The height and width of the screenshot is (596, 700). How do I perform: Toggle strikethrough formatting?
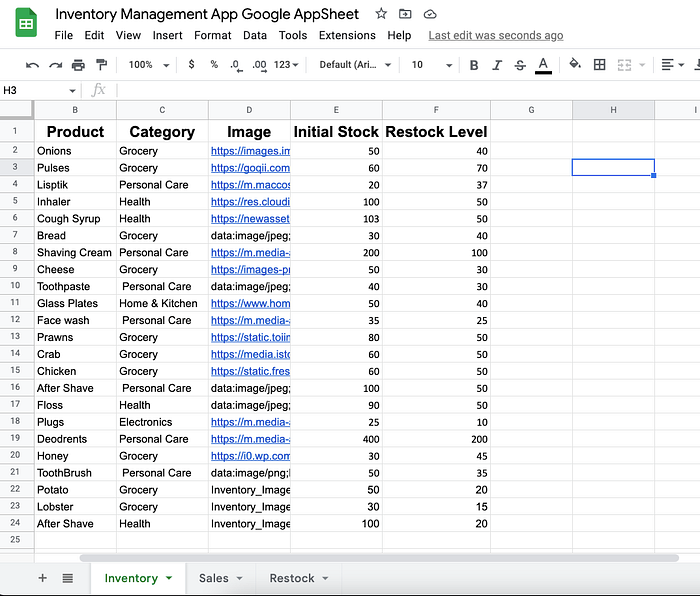coord(520,65)
